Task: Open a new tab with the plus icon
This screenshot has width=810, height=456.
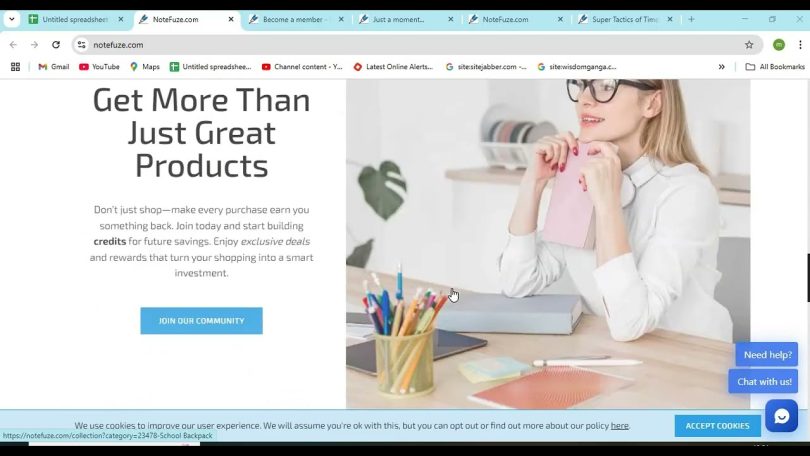Action: click(691, 19)
